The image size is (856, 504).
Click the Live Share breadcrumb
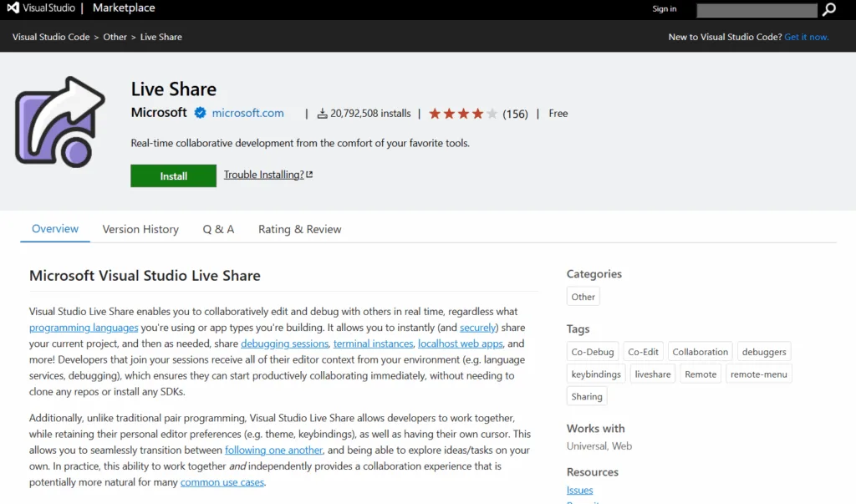161,37
